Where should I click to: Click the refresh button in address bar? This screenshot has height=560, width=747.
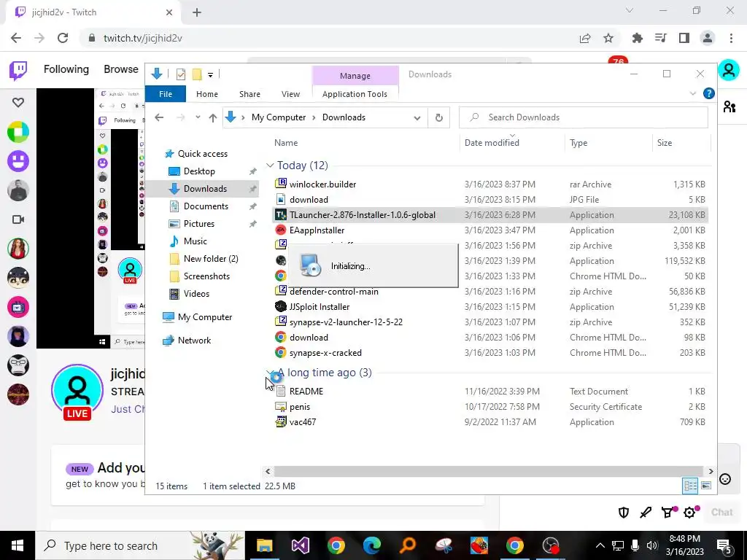pos(438,117)
